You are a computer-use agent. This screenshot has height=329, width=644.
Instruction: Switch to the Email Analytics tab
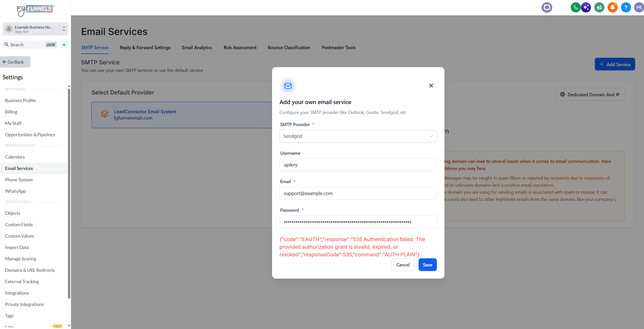197,48
